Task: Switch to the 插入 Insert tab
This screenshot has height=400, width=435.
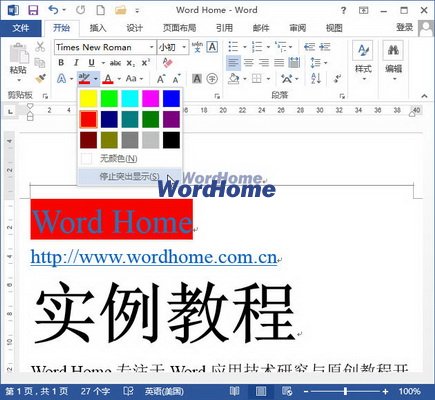Action: [x=98, y=28]
